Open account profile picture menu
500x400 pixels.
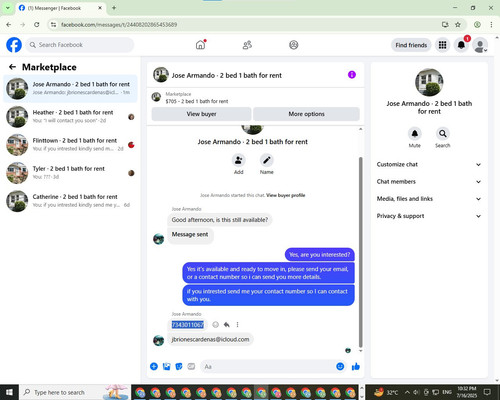(x=480, y=45)
